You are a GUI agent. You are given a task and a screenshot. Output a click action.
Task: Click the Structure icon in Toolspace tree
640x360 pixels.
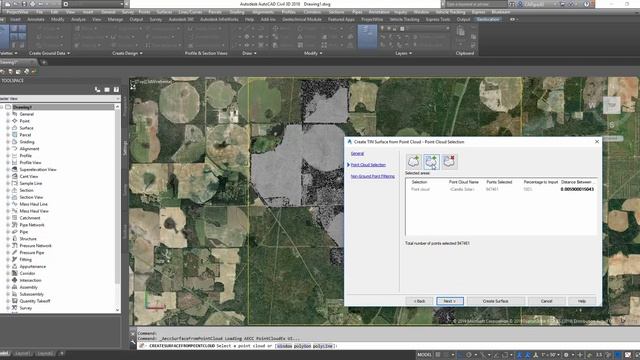coord(15,239)
